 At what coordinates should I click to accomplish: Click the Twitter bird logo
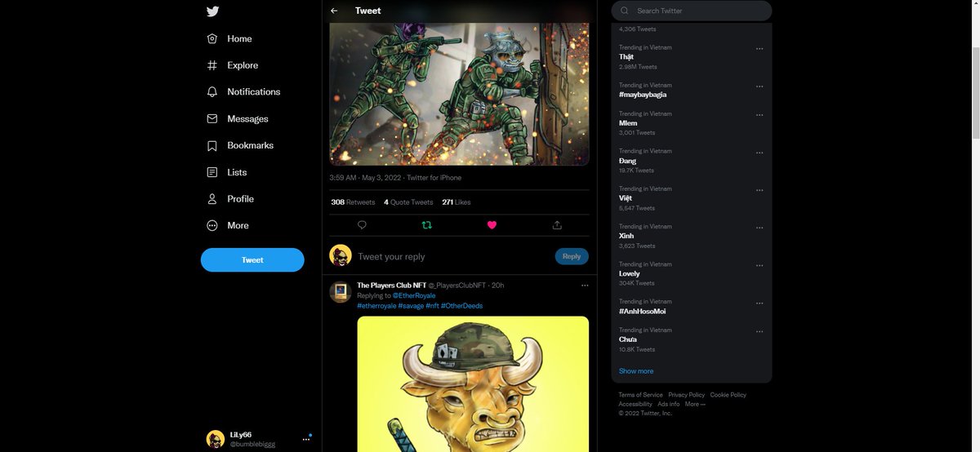click(212, 11)
